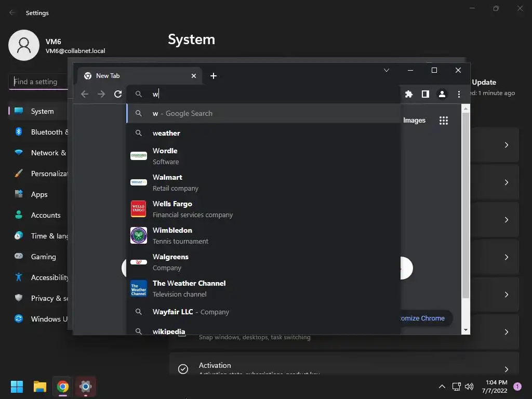
Task: Show hidden system tray icons
Action: [x=442, y=387]
